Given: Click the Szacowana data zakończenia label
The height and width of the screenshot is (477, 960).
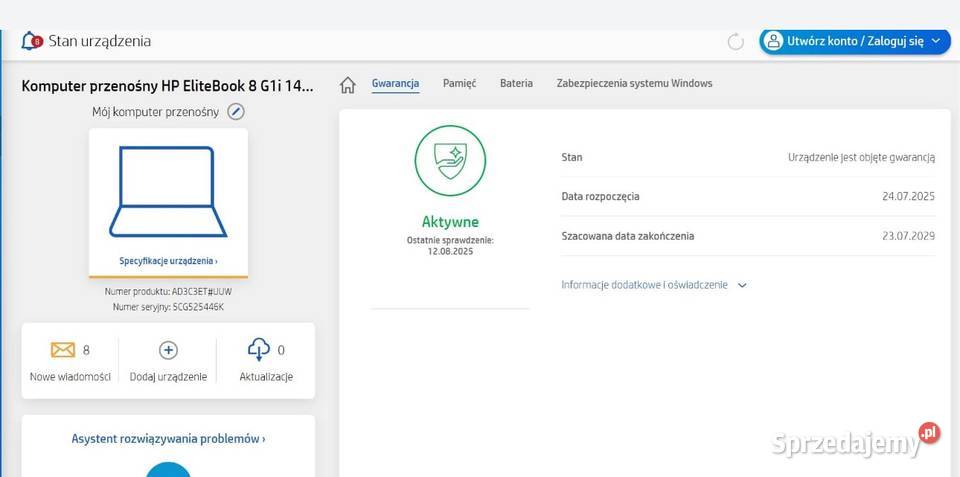Looking at the screenshot, I should click(628, 236).
